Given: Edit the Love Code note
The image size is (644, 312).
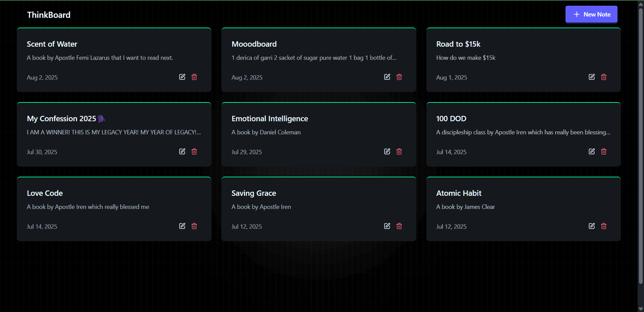Looking at the screenshot, I should (182, 226).
